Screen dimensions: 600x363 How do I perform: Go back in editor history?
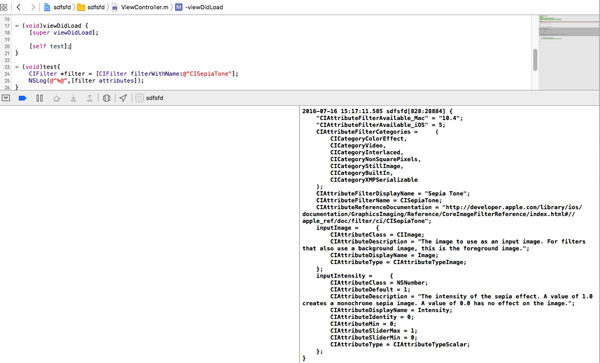[x=18, y=7]
